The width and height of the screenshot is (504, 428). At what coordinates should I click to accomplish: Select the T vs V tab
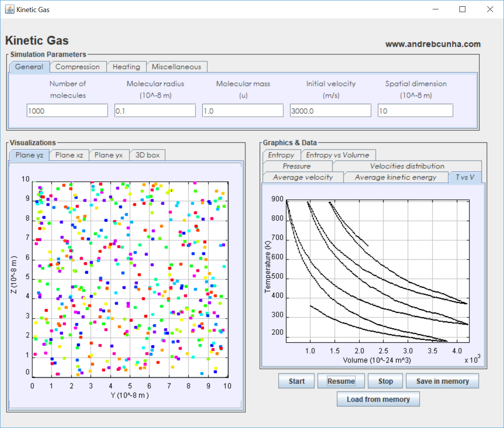pyautogui.click(x=465, y=177)
